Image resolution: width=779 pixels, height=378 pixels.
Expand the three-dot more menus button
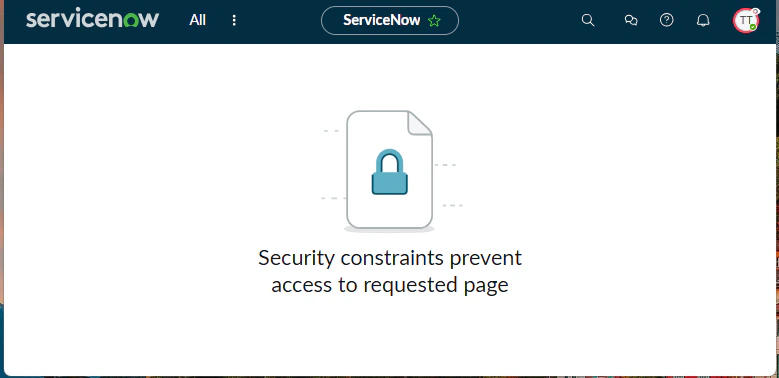point(234,20)
